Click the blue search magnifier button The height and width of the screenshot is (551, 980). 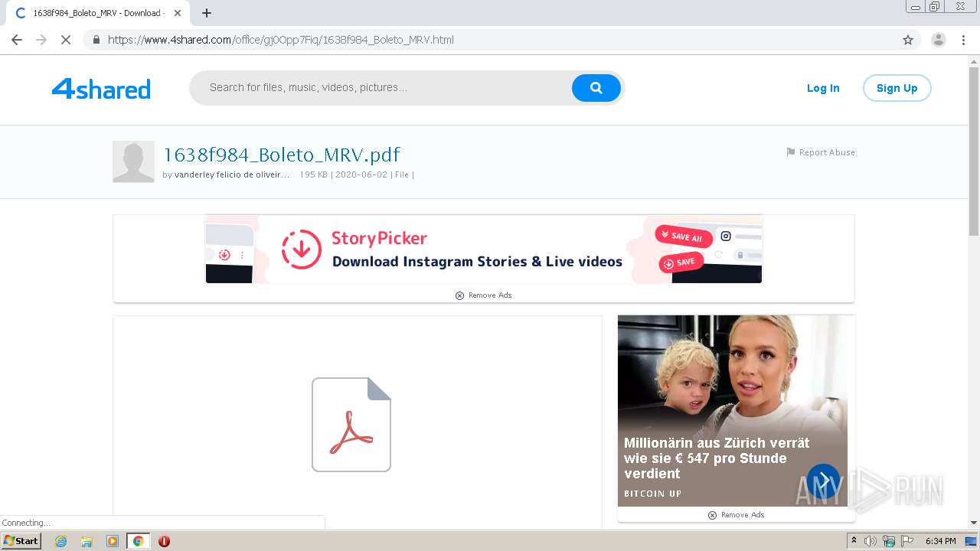(596, 88)
